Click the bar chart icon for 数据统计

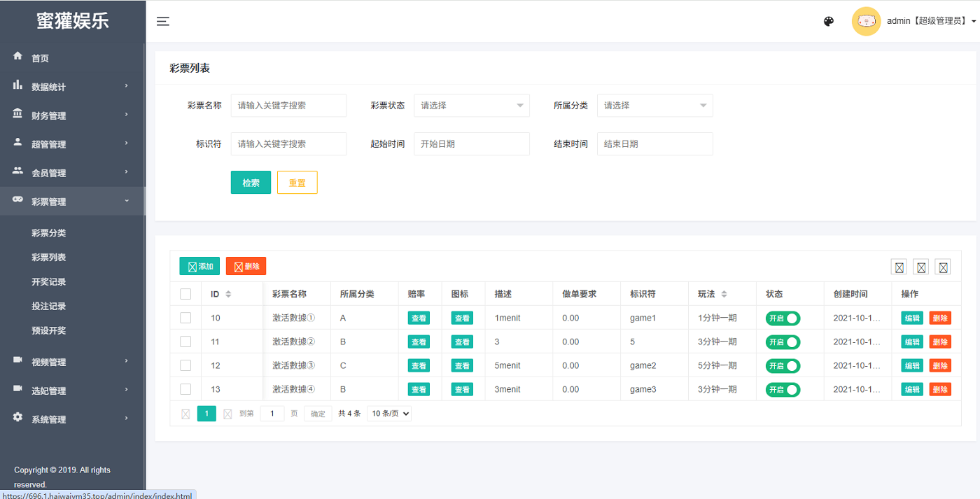(18, 85)
